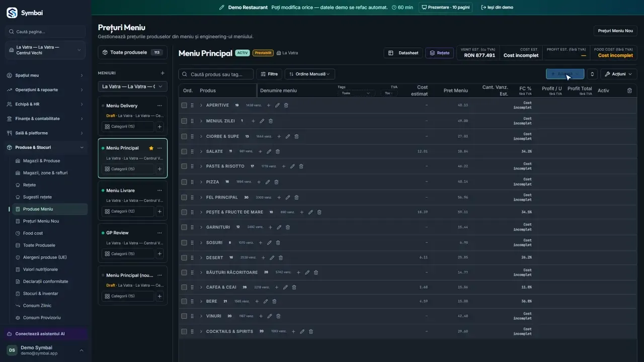
Task: Open the three-dot menu on Meniu Delivery card
Action: click(159, 106)
